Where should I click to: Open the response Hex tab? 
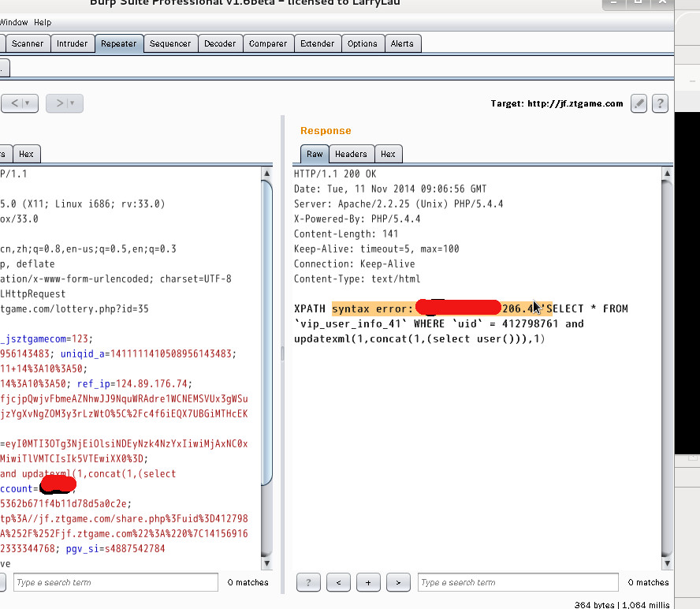(388, 154)
